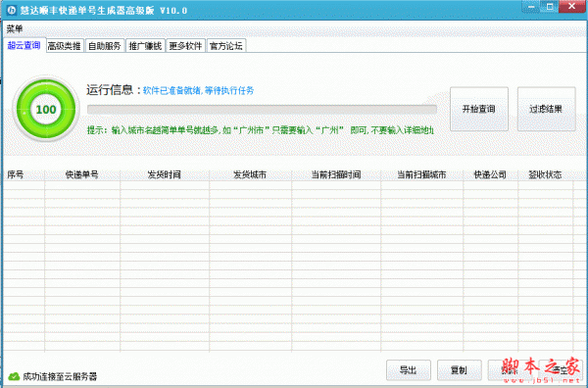
Task: Close the application window
Action: (571, 7)
